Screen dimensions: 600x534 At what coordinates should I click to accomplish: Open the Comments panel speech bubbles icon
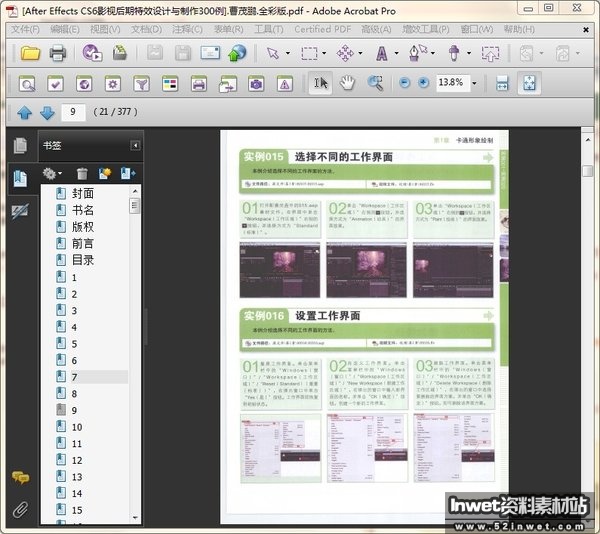21,477
